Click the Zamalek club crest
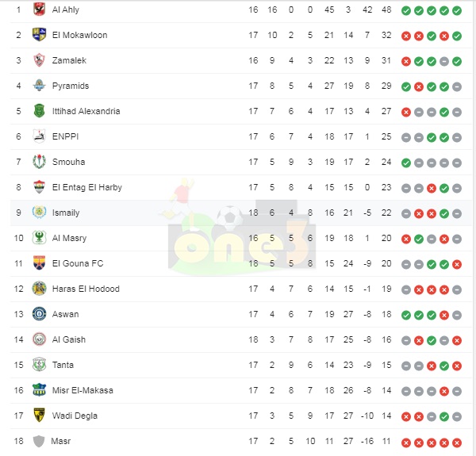 tap(39, 60)
